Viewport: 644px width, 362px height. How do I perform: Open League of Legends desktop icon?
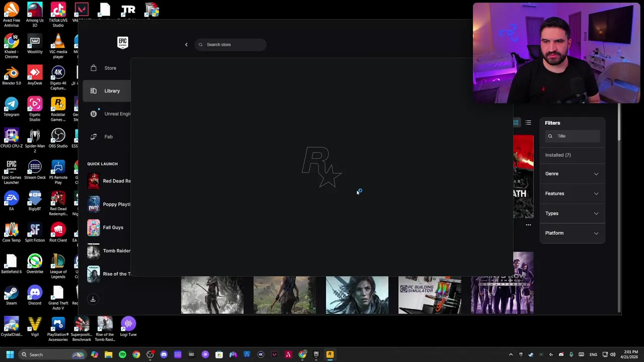58,267
